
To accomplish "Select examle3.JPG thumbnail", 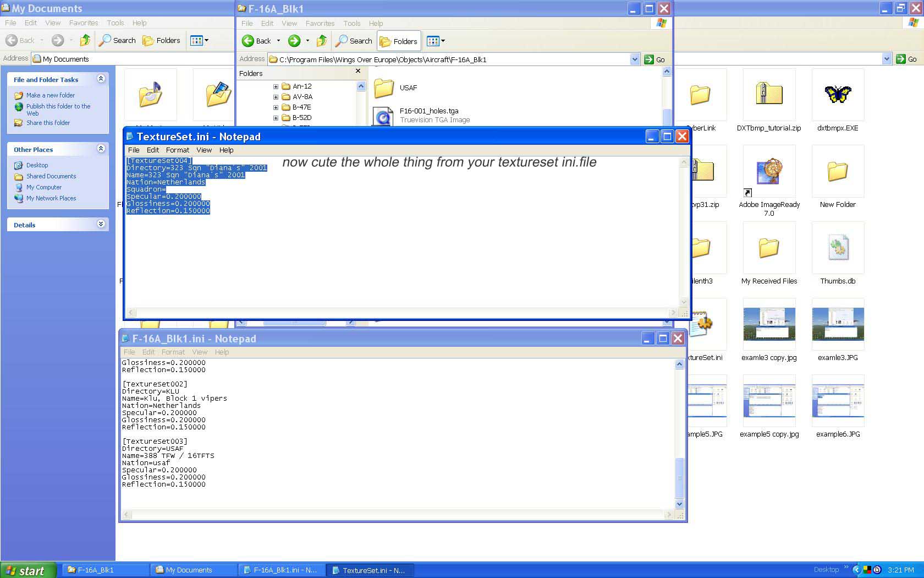I will pos(838,324).
